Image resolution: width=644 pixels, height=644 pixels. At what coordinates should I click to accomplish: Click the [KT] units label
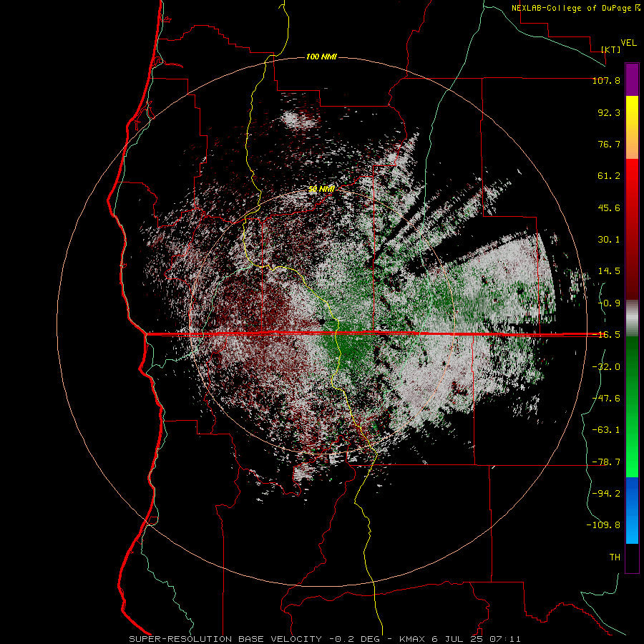[611, 49]
